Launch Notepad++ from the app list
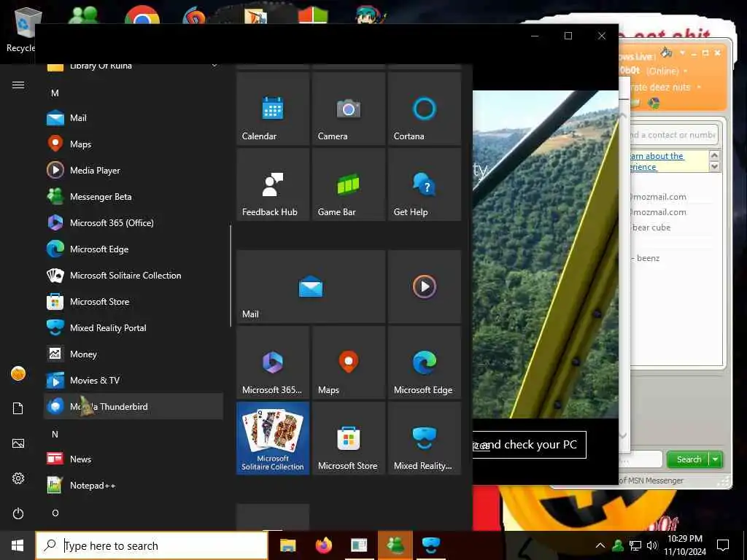747x560 pixels. point(133,485)
